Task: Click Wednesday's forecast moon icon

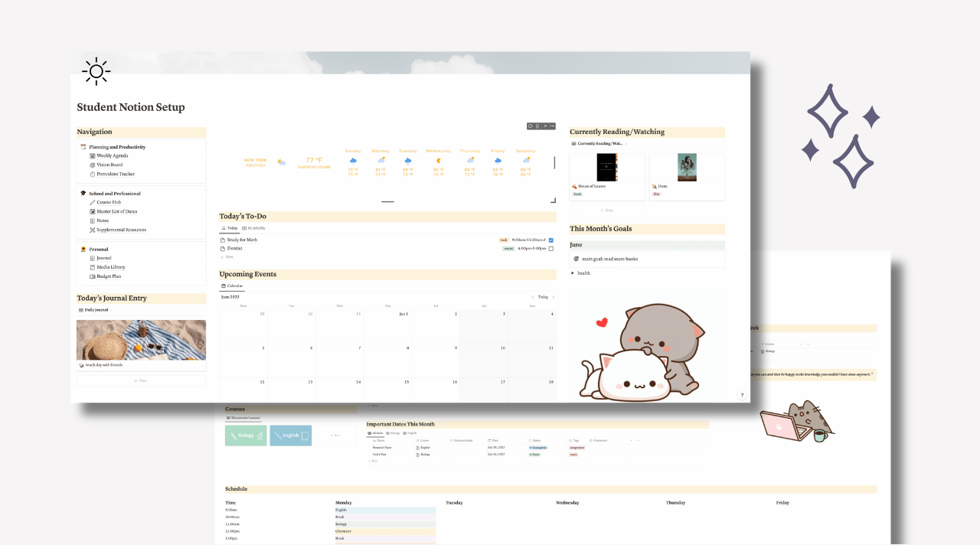Action: pyautogui.click(x=439, y=161)
